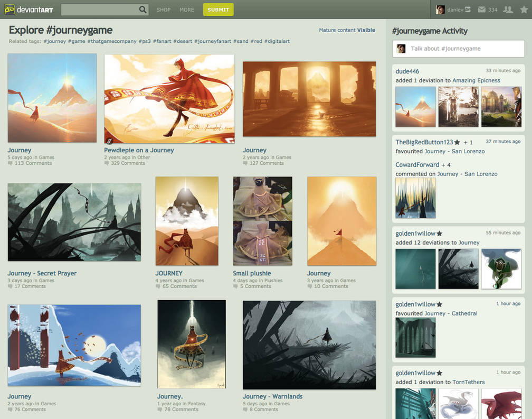Screen dimensions: 532x419
Task: Focus the header search field
Action: [x=100, y=10]
